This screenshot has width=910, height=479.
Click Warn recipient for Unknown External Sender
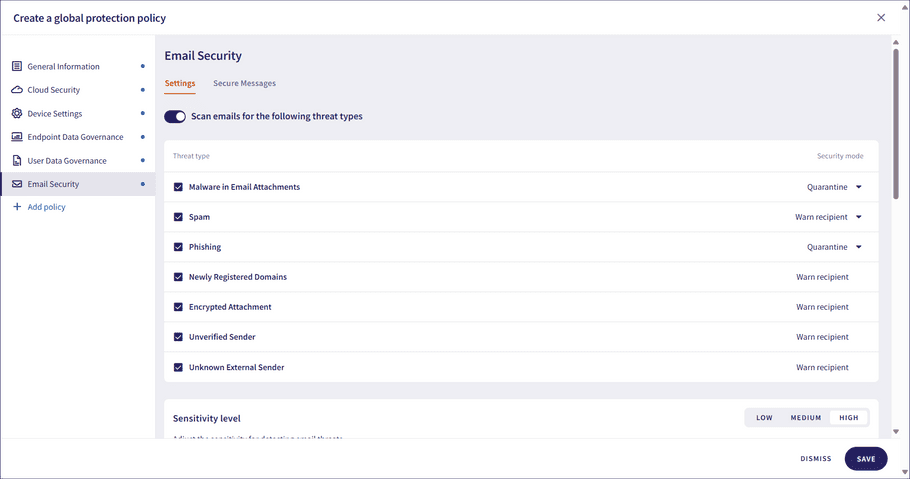pyautogui.click(x=822, y=368)
